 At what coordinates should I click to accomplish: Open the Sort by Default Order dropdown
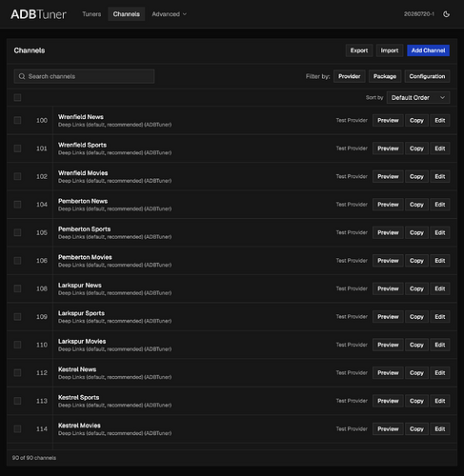[x=418, y=98]
